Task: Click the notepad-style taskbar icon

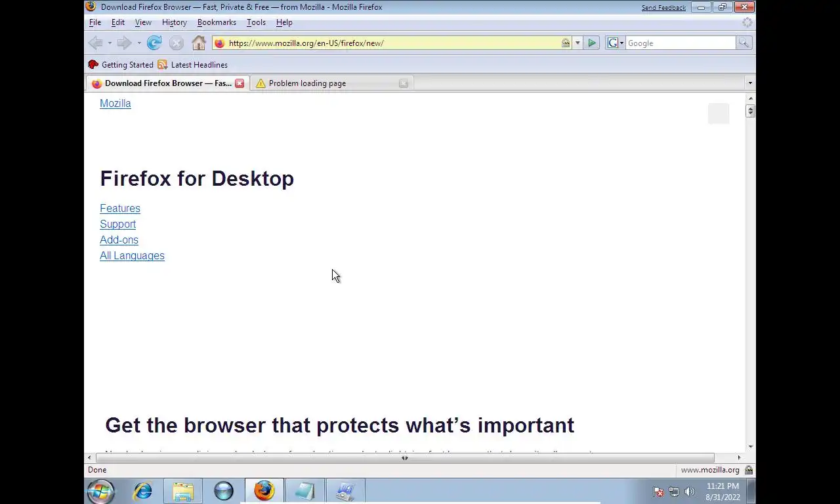Action: tap(304, 491)
